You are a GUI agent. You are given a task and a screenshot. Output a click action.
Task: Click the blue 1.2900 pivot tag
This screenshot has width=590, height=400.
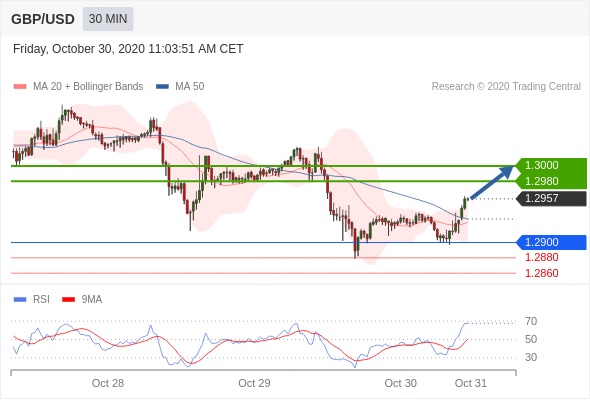click(551, 242)
